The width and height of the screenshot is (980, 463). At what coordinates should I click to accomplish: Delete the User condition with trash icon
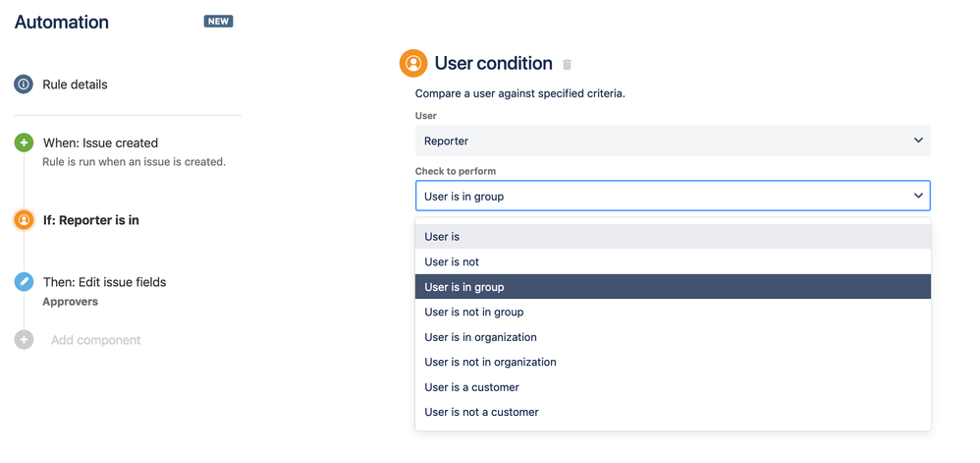click(x=567, y=65)
